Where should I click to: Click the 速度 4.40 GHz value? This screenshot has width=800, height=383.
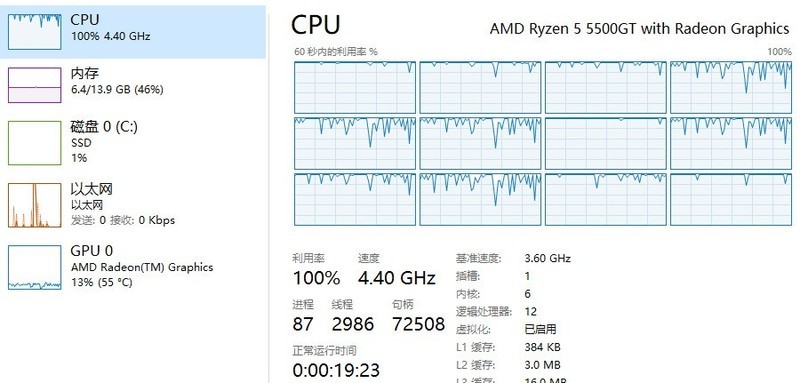tap(396, 278)
